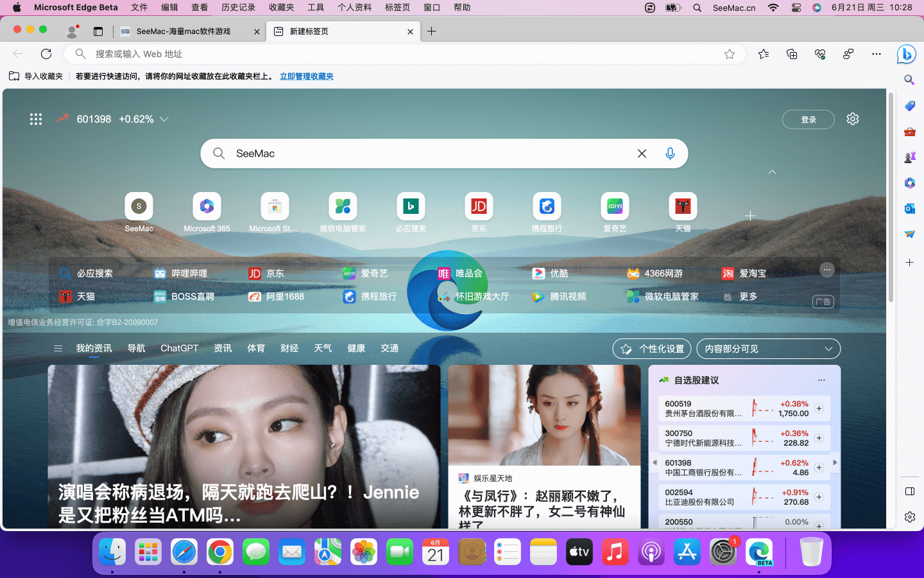Select the 财经 feed tab
The height and width of the screenshot is (578, 924).
[289, 348]
